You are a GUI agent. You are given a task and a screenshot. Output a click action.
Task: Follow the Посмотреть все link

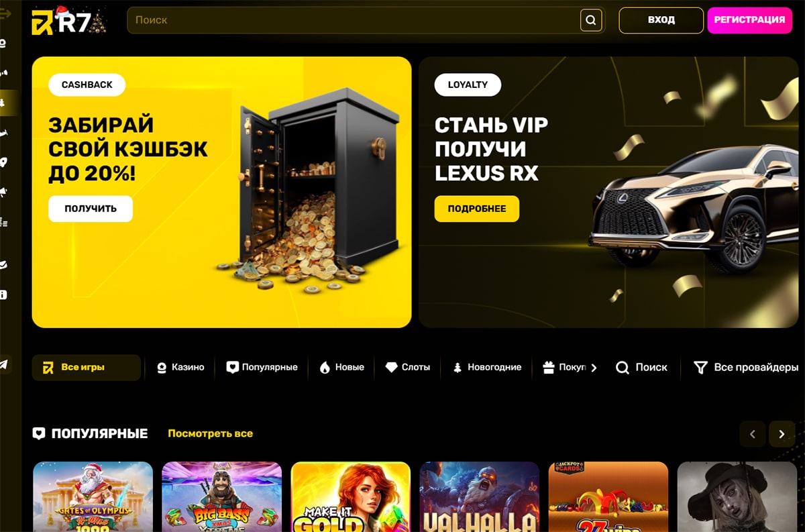pos(210,433)
